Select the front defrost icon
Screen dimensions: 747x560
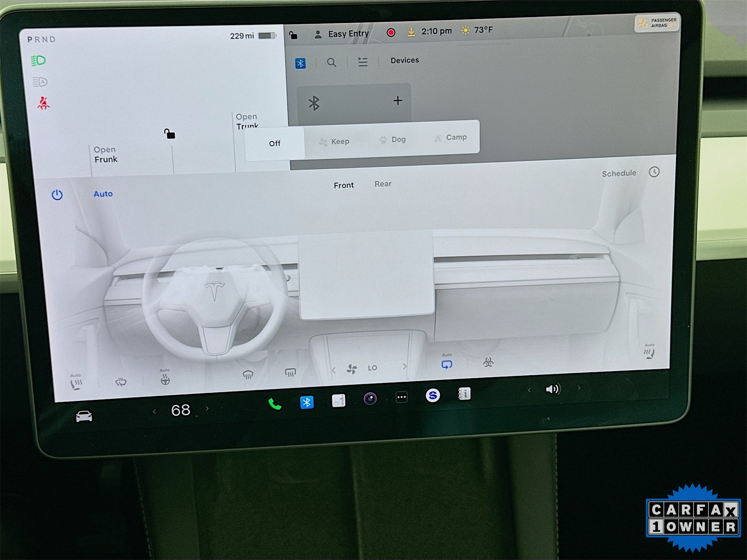(248, 374)
